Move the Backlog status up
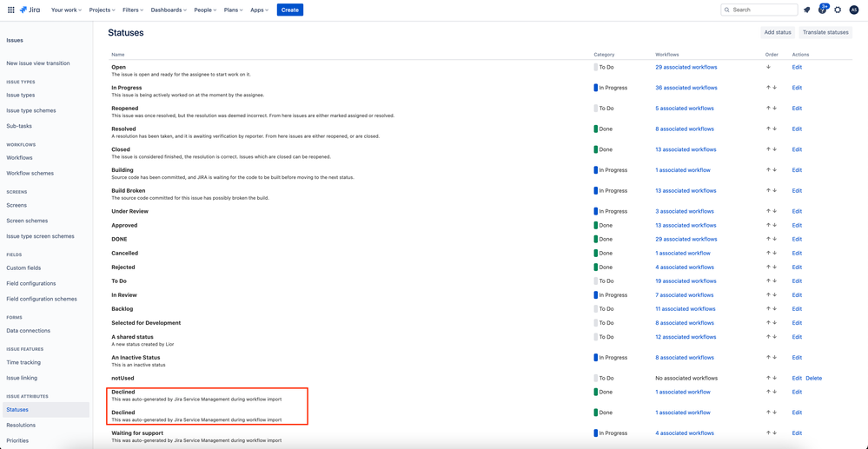The image size is (868, 449). tap(768, 309)
